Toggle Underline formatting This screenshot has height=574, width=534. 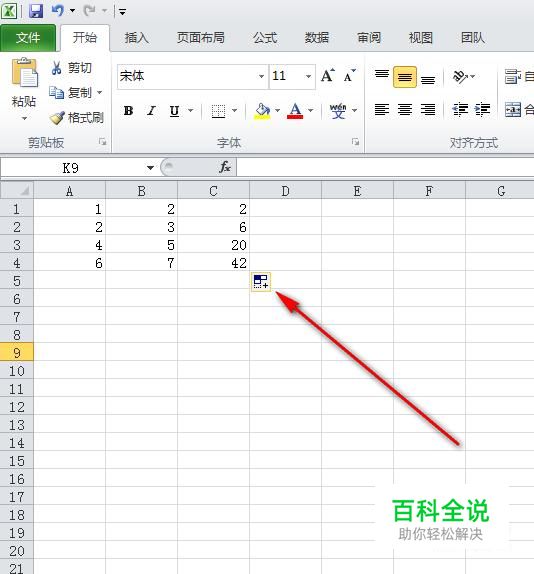[x=174, y=111]
